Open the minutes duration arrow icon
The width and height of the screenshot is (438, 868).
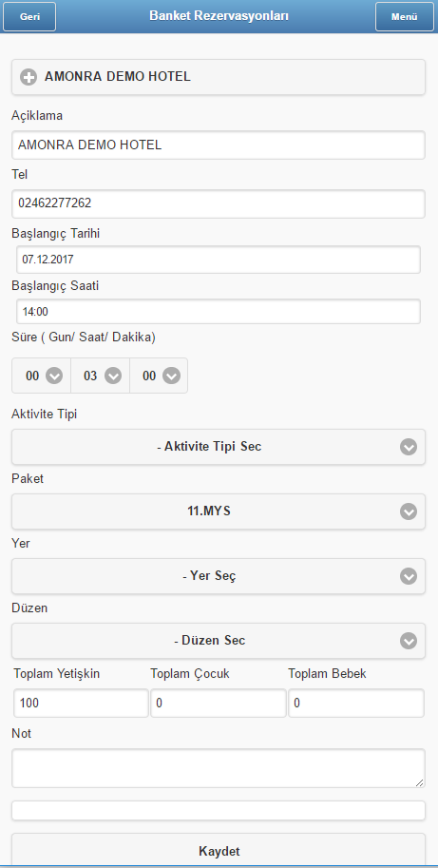click(x=171, y=376)
